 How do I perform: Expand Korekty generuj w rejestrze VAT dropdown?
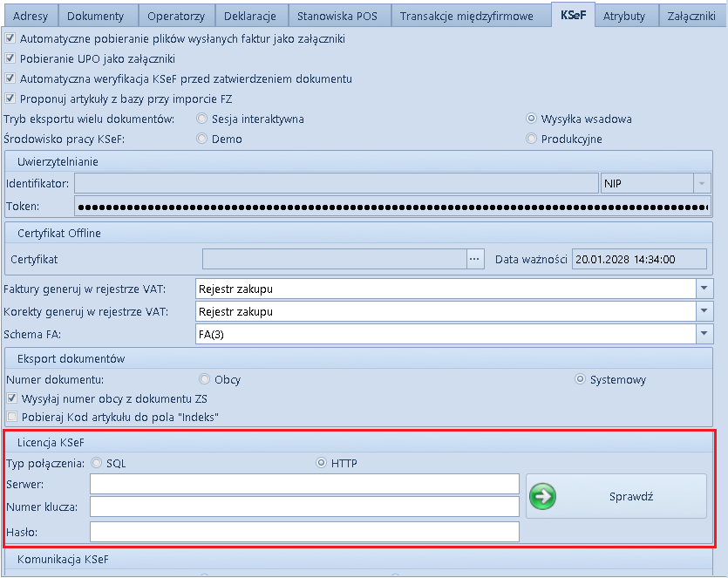704,310
